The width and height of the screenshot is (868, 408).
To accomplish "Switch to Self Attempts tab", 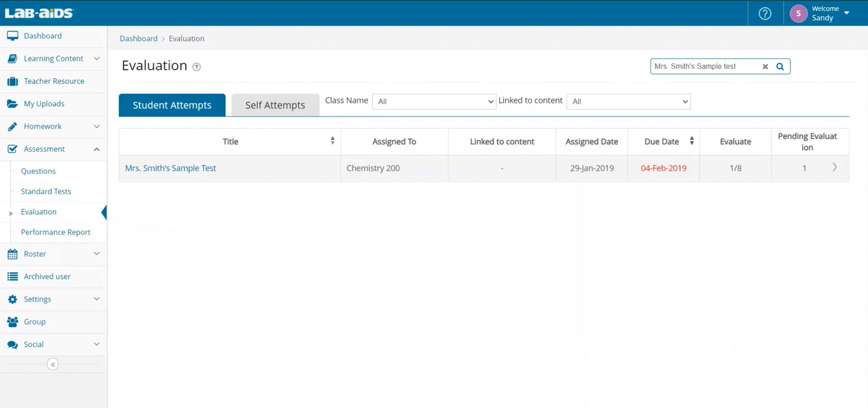I will 275,105.
